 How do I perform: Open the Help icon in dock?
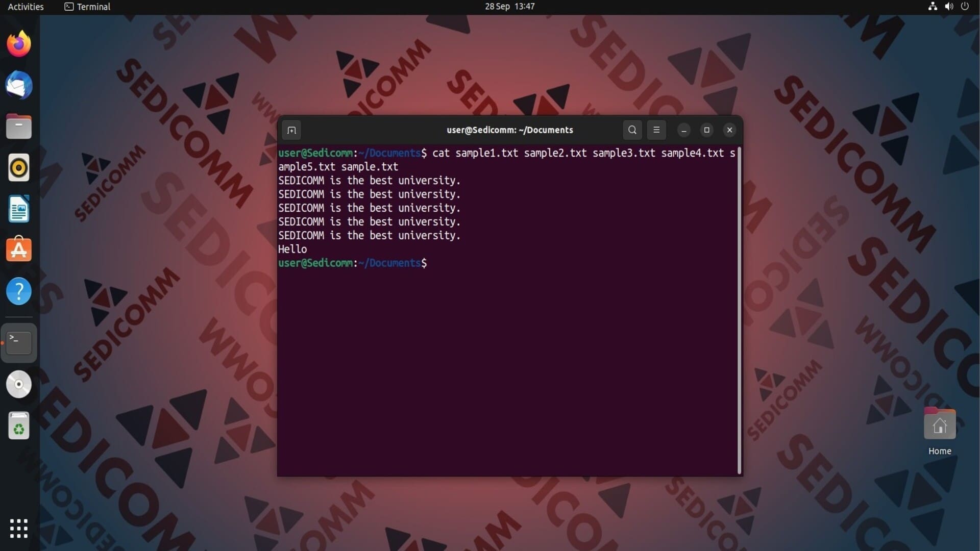coord(19,291)
